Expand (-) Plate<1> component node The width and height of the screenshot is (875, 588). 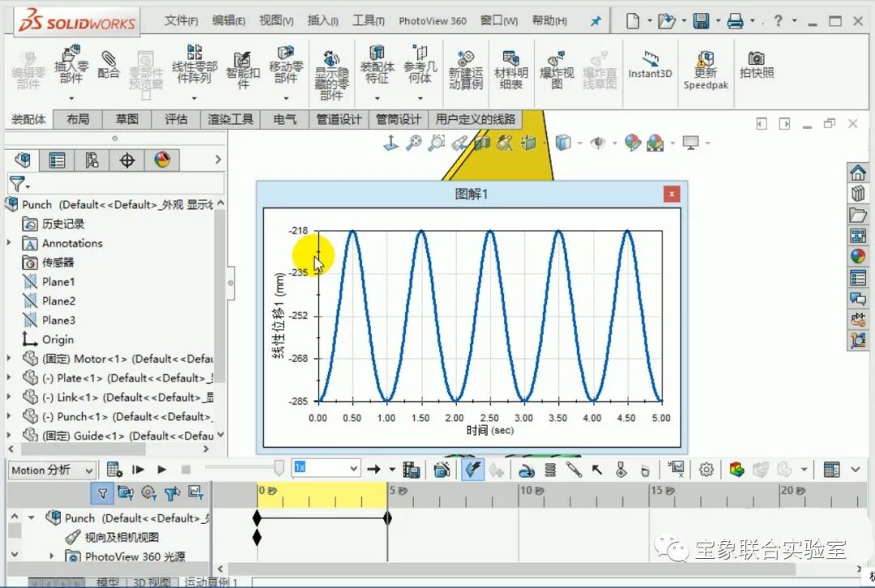coord(8,377)
